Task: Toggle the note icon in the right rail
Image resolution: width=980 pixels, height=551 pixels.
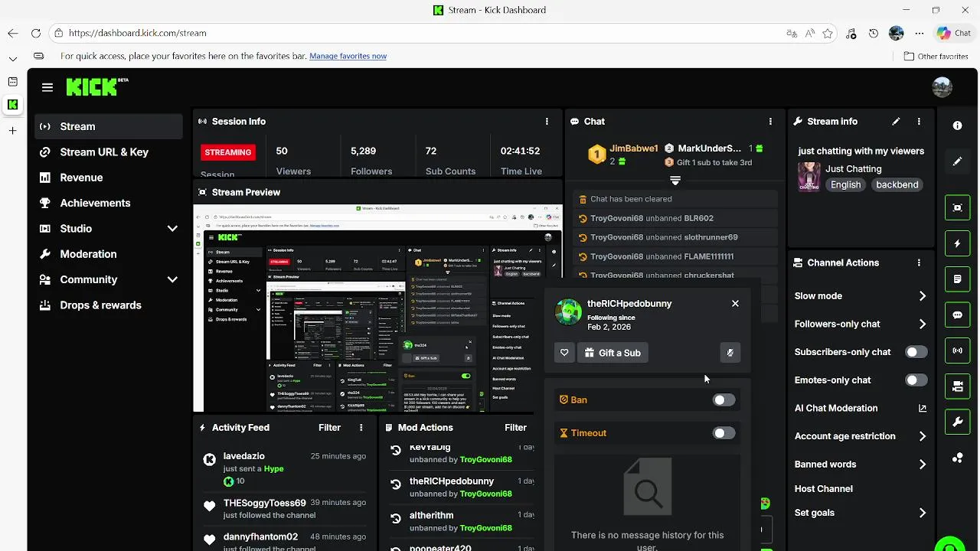Action: pos(957,279)
